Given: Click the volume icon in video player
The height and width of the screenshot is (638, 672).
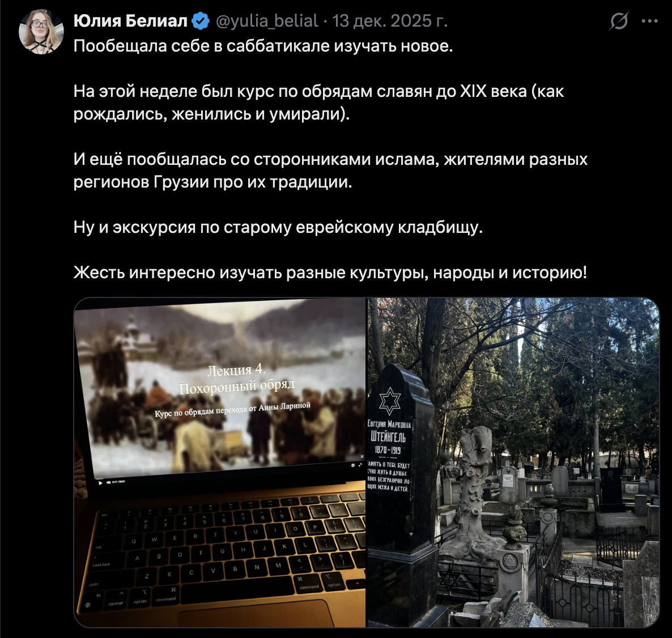Looking at the screenshot, I should tap(108, 482).
